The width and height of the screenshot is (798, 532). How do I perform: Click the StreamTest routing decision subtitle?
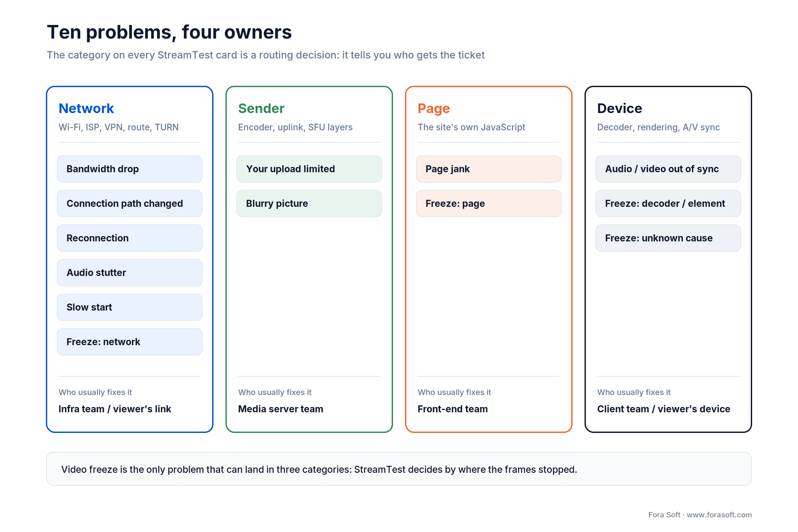(266, 55)
